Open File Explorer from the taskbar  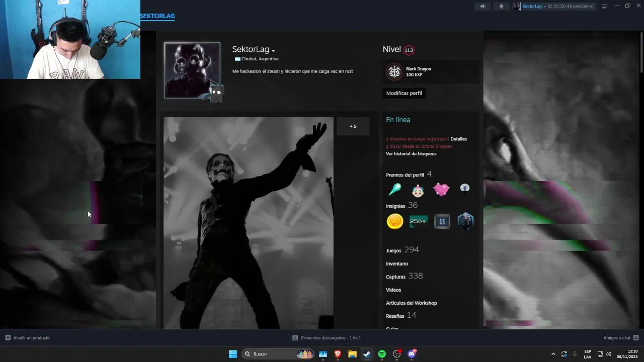[352, 354]
